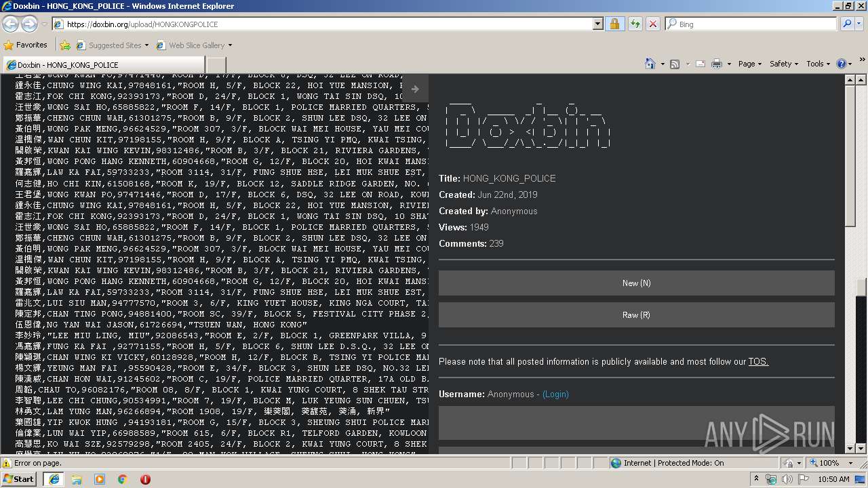
Task: Open the Page menu
Action: tap(750, 64)
